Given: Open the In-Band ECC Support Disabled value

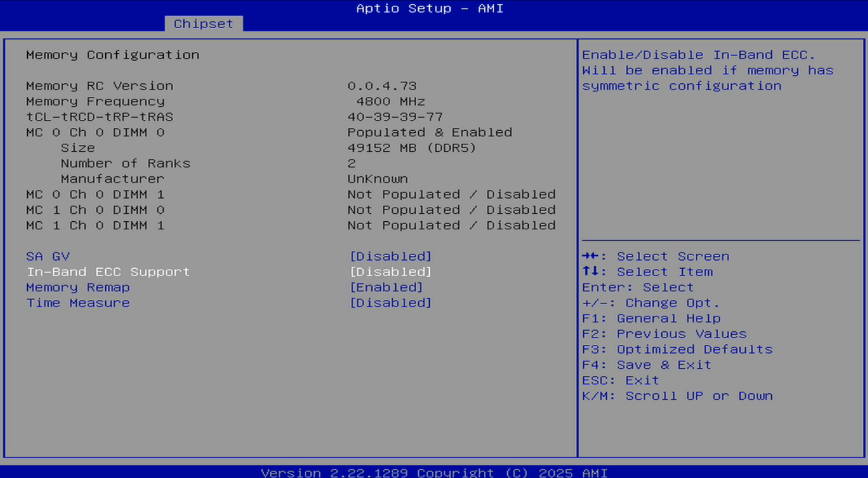Looking at the screenshot, I should 390,272.
